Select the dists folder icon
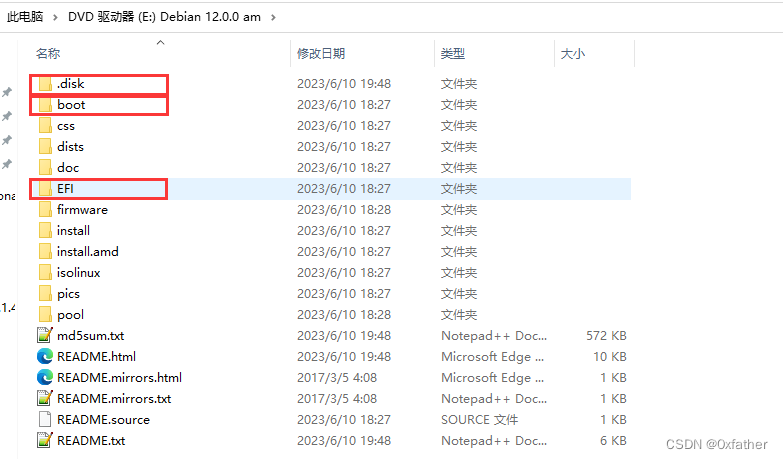This screenshot has width=783, height=459. pos(45,147)
